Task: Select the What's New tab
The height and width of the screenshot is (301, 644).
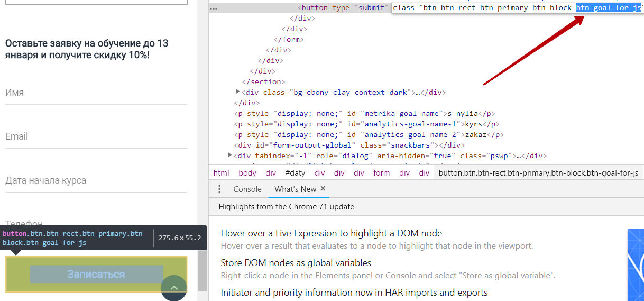Action: [x=295, y=189]
